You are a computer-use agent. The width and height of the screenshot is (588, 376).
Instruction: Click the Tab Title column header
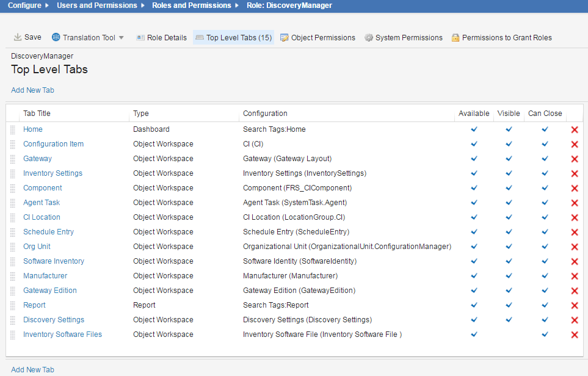(x=37, y=114)
